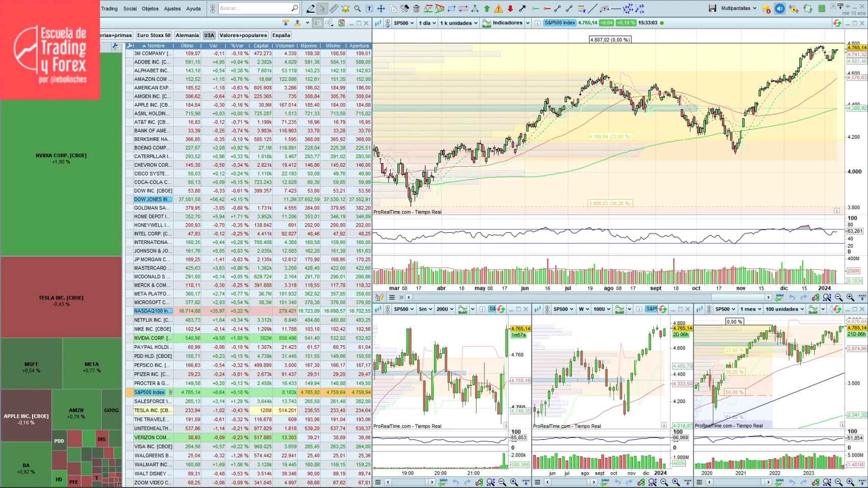
Task: Expand the Multipantallas dropdown
Action: (755, 8)
